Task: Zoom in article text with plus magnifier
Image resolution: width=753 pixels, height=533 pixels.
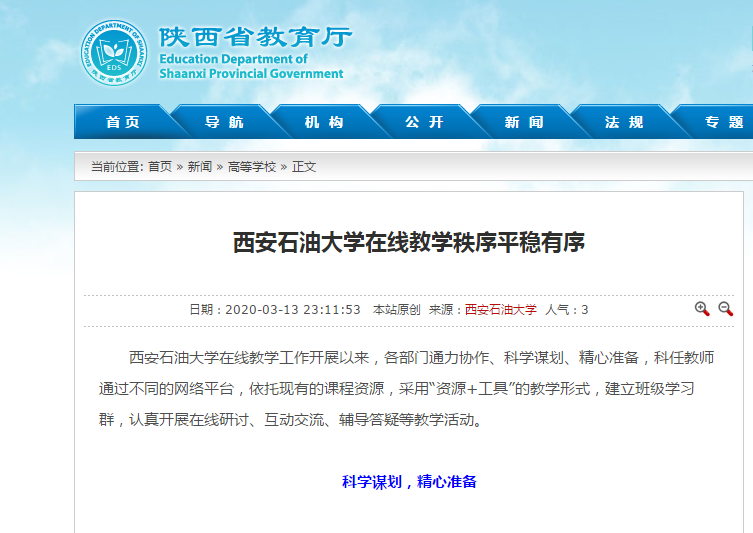Action: pyautogui.click(x=702, y=309)
